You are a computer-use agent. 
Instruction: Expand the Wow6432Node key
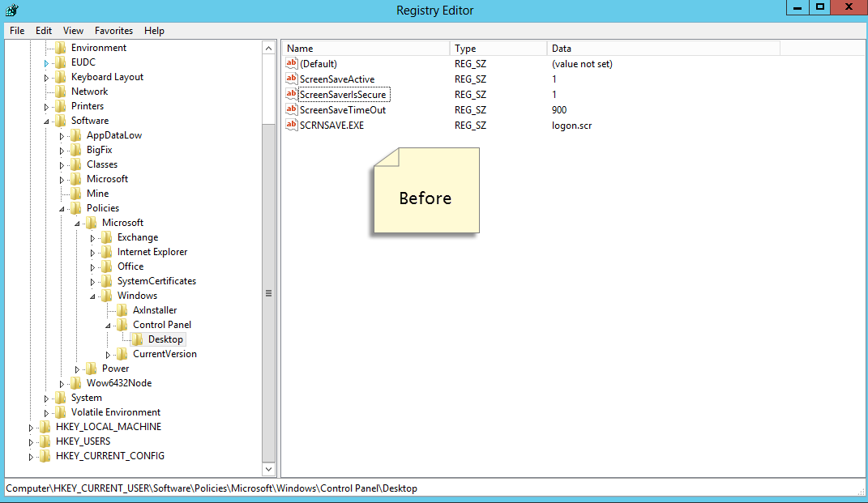click(x=61, y=383)
